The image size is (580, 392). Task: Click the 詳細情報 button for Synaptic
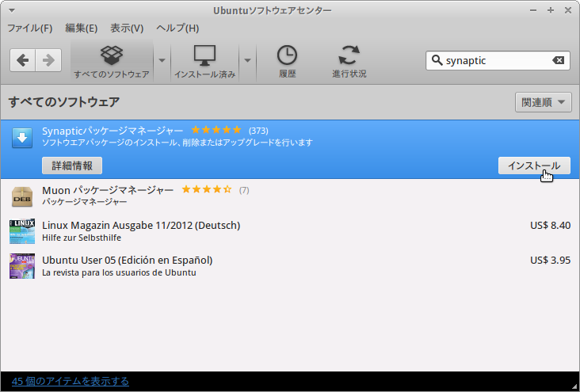[72, 166]
